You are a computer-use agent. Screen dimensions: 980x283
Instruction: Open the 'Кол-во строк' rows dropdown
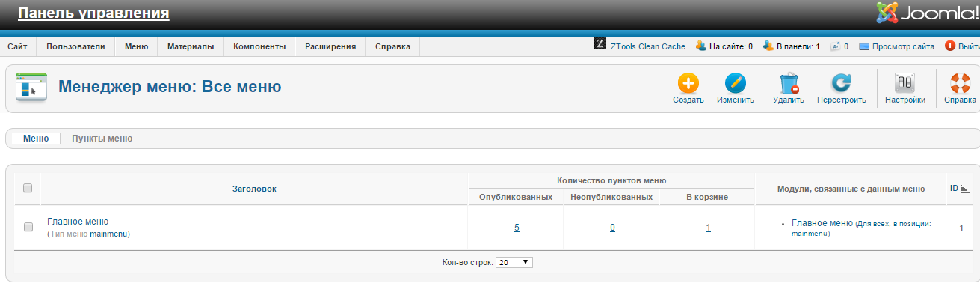coord(515,262)
